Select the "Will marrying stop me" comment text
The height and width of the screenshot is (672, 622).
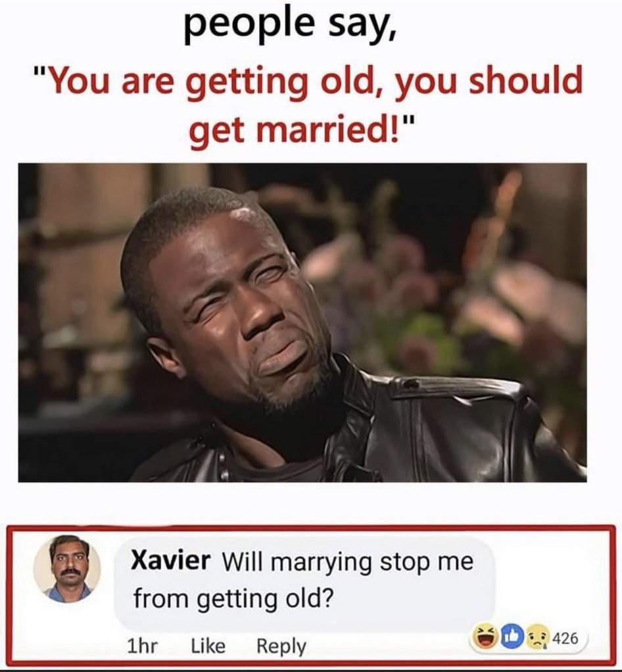[347, 562]
